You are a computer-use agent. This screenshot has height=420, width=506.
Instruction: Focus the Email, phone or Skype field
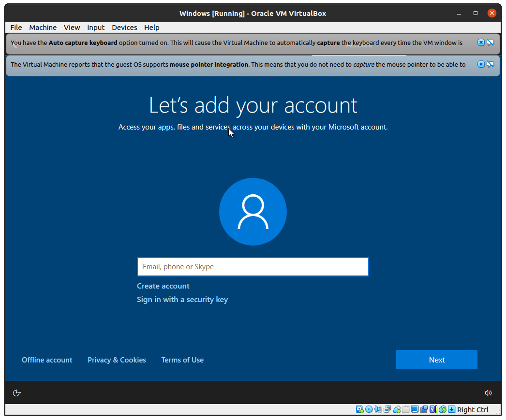[253, 267]
